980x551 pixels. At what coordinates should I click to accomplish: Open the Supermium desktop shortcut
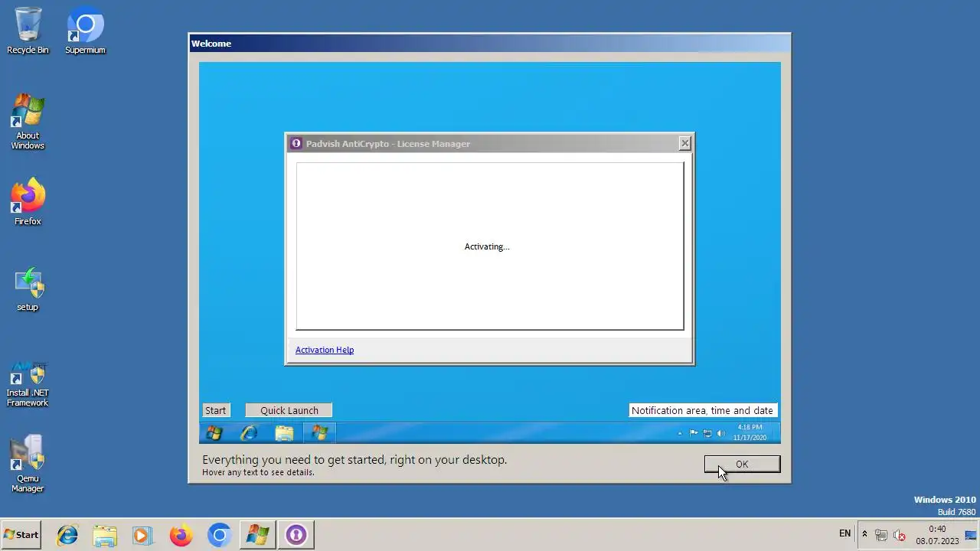pos(85,31)
